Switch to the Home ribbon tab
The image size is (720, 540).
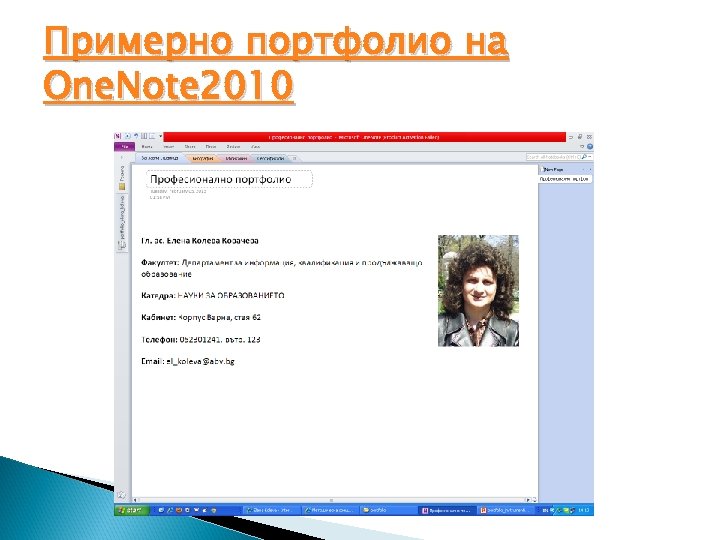coord(147,146)
